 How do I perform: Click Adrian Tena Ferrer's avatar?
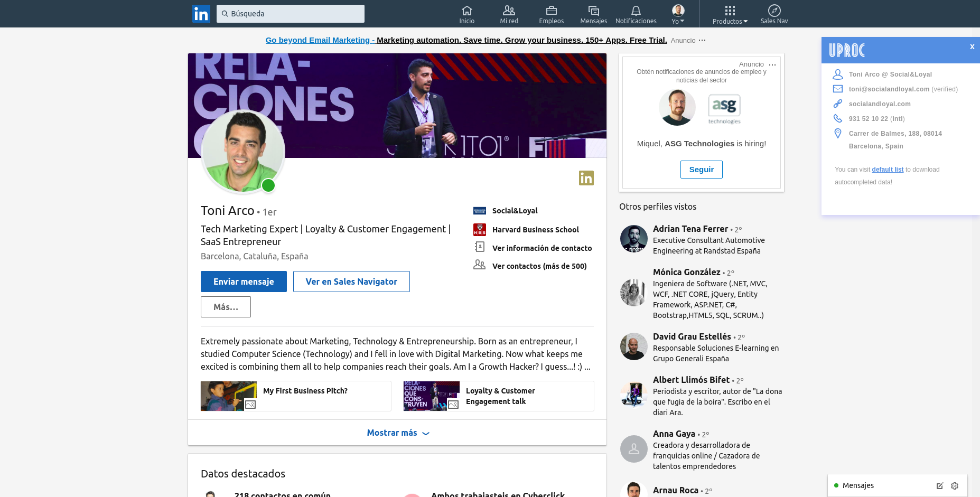click(x=634, y=239)
